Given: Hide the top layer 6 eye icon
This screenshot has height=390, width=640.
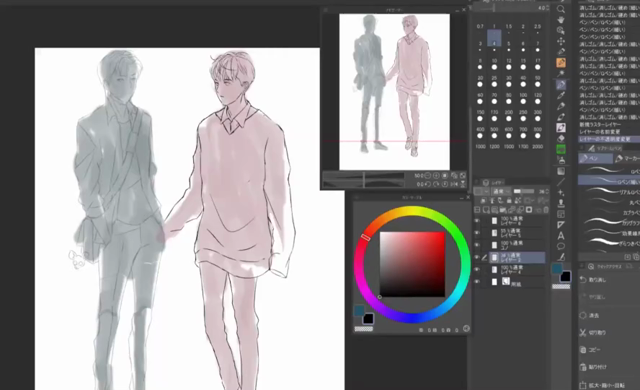Looking at the screenshot, I should tap(477, 221).
